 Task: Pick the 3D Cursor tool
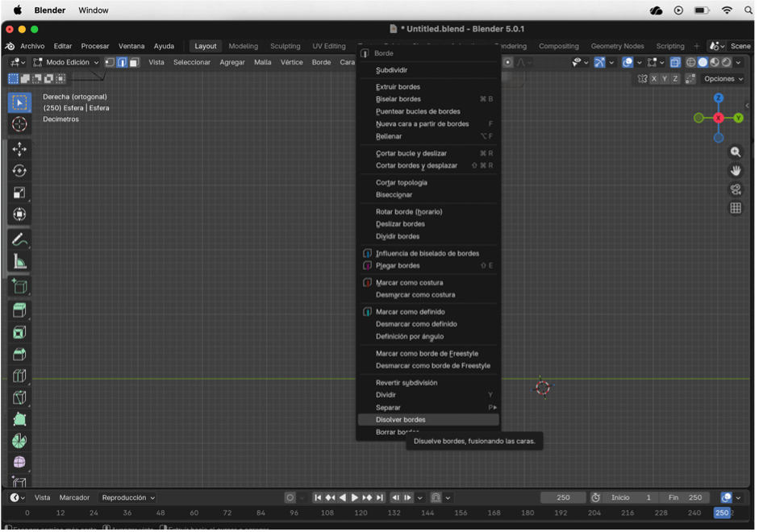pos(19,124)
